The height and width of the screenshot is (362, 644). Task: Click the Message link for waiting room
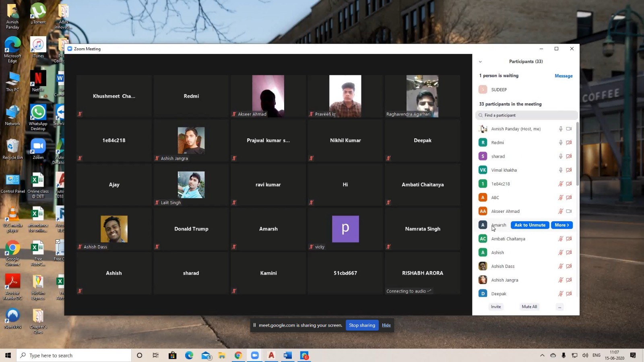click(x=563, y=76)
